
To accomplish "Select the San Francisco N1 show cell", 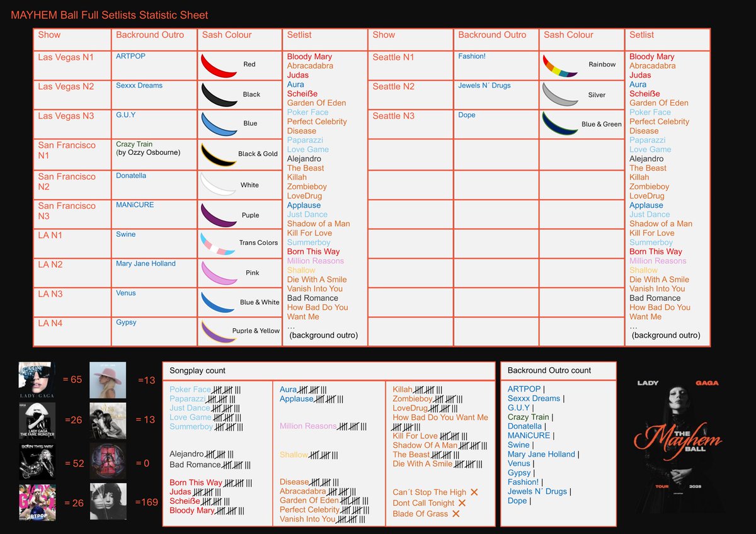I will (72, 154).
